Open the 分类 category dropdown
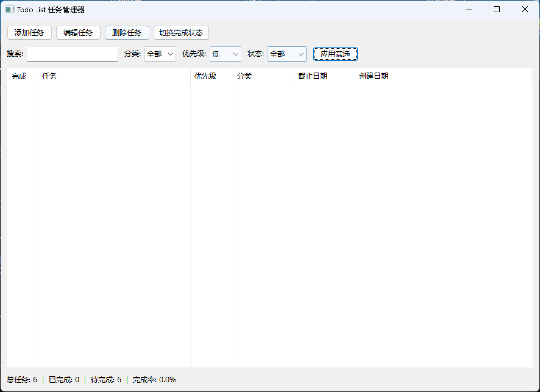This screenshot has width=540, height=392. pyautogui.click(x=160, y=54)
